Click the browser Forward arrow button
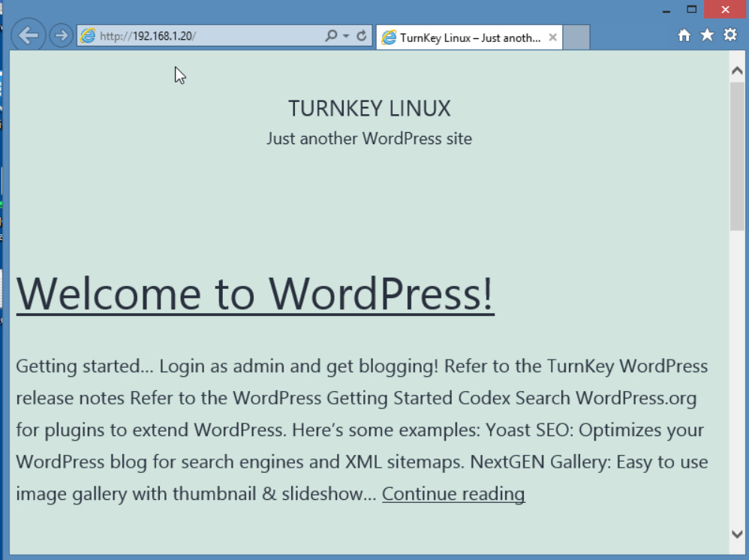The height and width of the screenshot is (560, 749). tap(61, 35)
